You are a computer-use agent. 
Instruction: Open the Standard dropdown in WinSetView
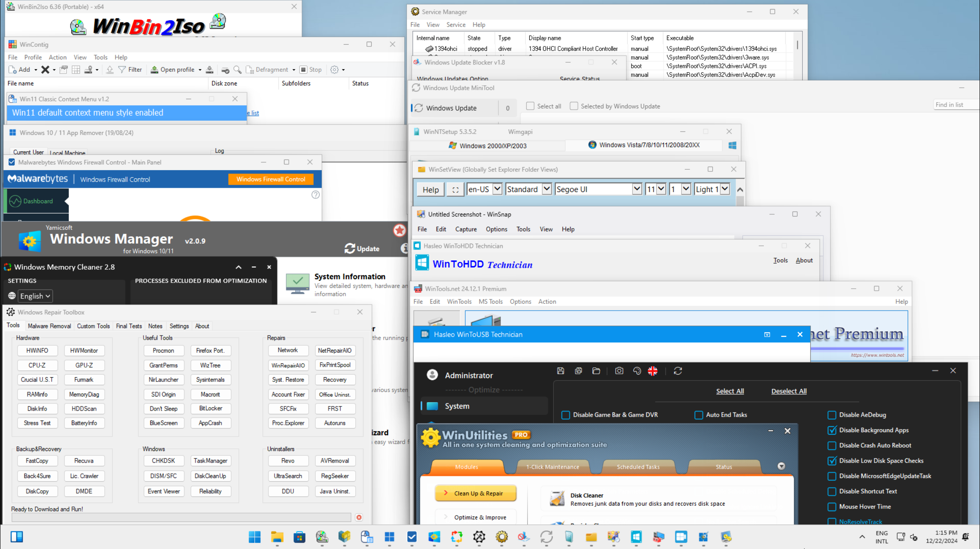pyautogui.click(x=528, y=189)
